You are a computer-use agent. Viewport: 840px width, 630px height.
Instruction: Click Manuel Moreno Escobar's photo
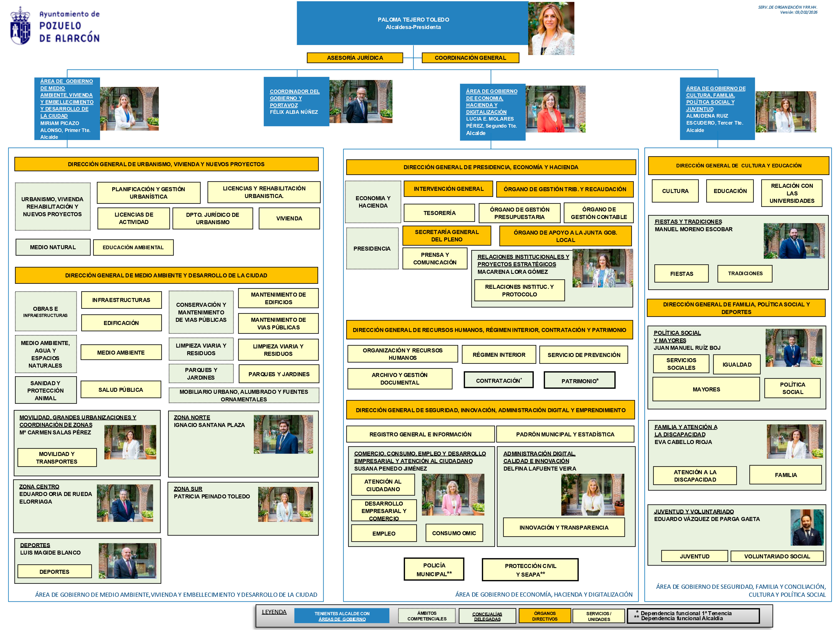point(794,241)
